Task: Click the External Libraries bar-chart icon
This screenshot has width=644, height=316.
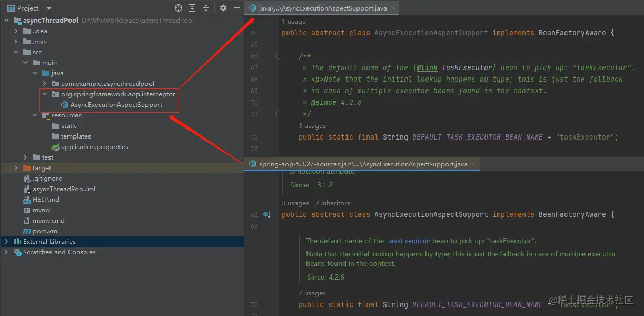Action: pyautogui.click(x=17, y=242)
